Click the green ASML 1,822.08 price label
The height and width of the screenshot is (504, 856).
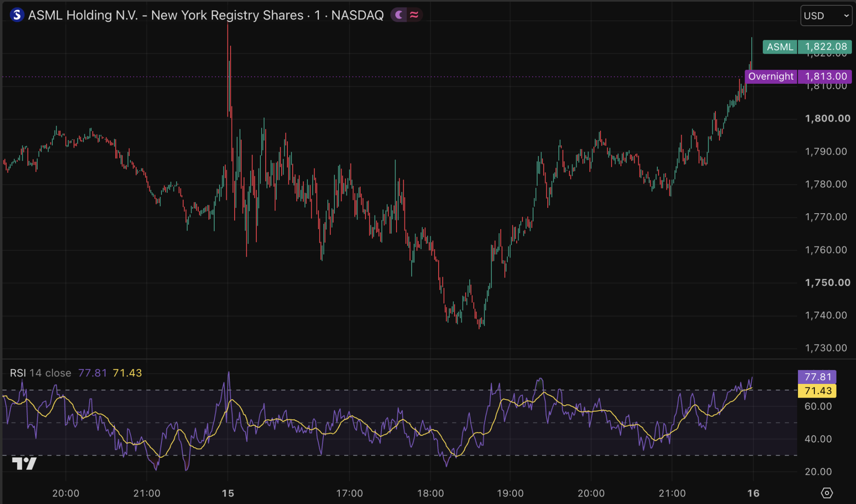(807, 47)
